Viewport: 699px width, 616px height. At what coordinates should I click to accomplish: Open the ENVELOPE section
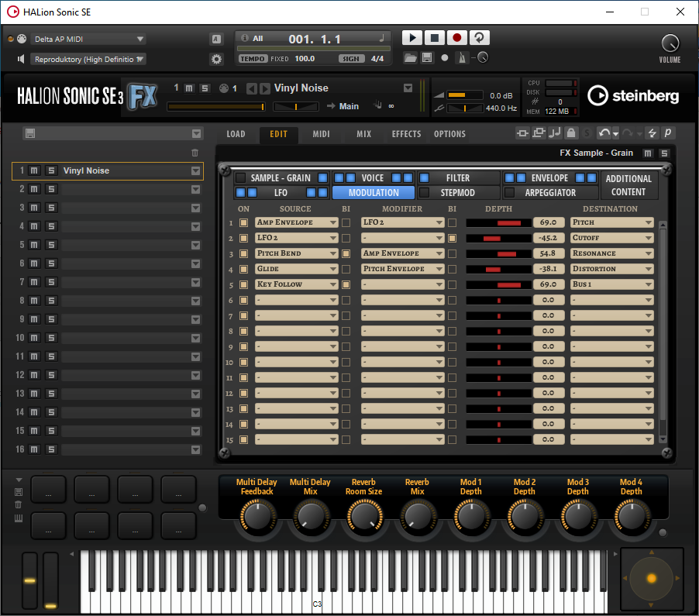549,178
